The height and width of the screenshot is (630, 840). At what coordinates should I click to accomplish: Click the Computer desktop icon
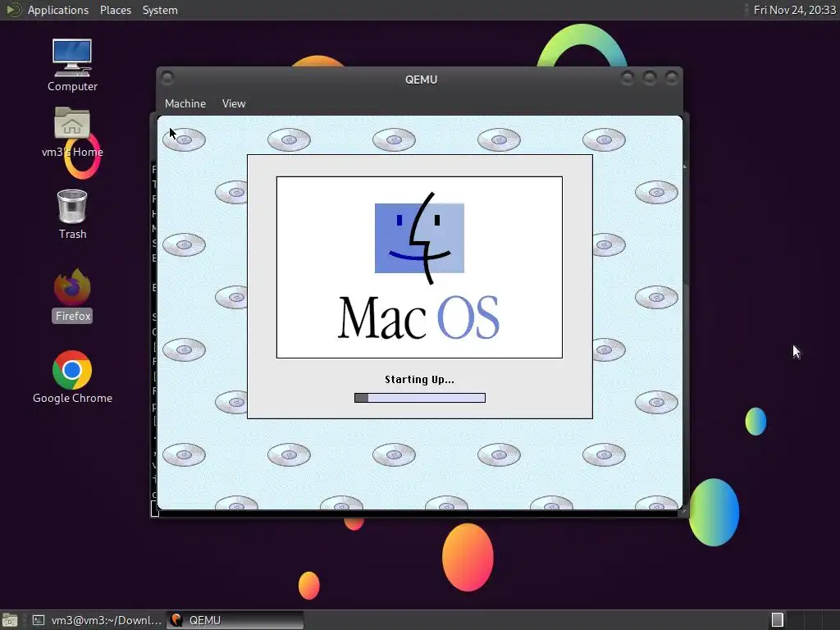pos(72,66)
